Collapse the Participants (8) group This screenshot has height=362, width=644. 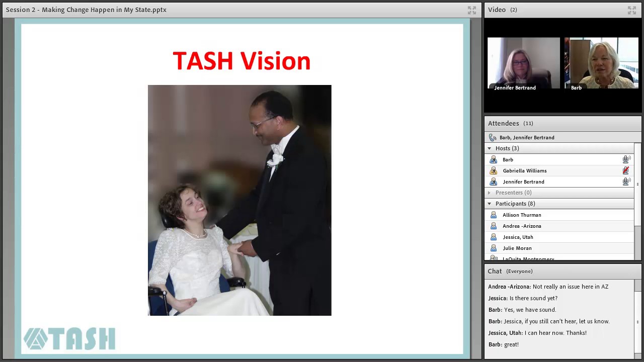click(x=489, y=204)
